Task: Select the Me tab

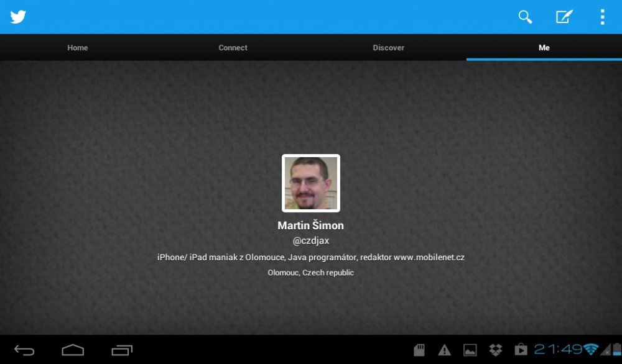Action: [x=544, y=48]
